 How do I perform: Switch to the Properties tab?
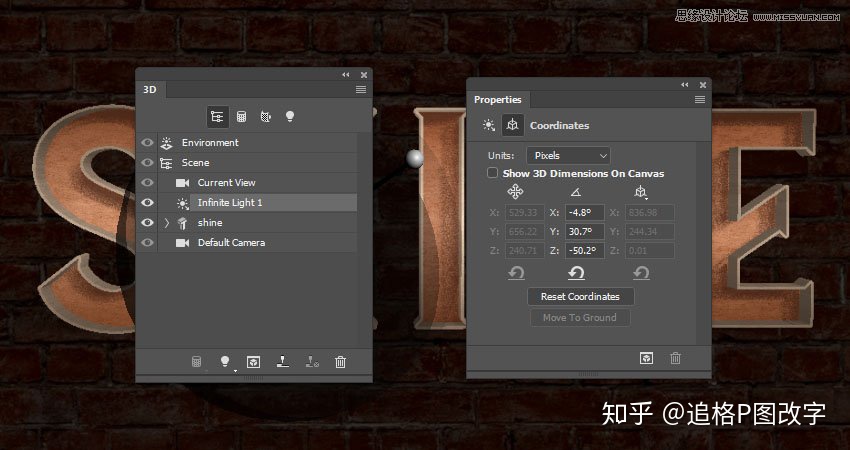(498, 100)
